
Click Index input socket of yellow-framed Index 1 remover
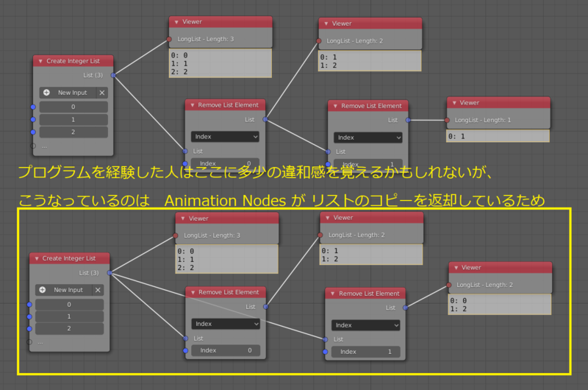(x=325, y=352)
